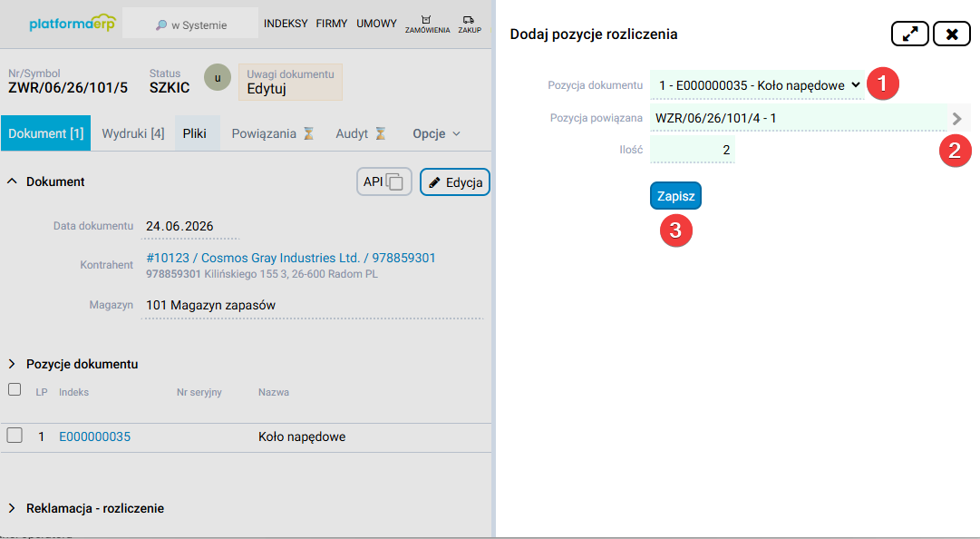Click the Nazwa column header
Screen dimensions: 980x539
[274, 392]
